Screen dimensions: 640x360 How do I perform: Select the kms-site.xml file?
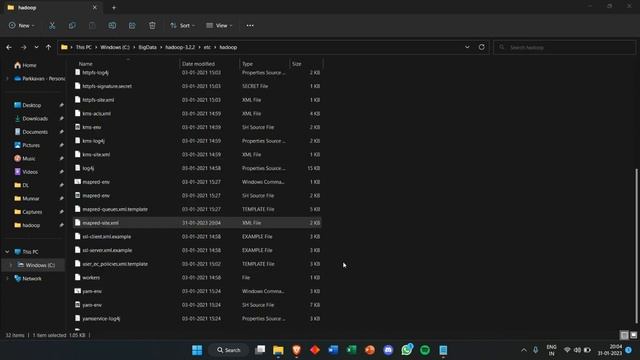point(197,155)
